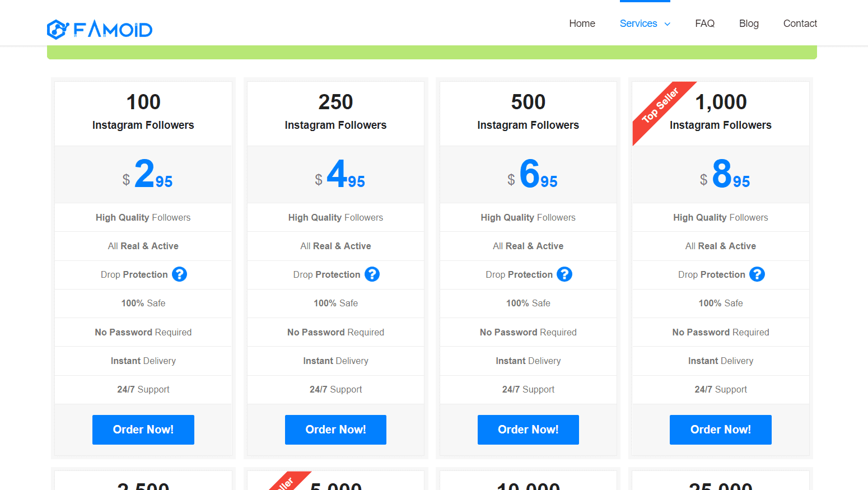Screen dimensions: 868x490
Task: Click Drop Protection text in 100 Followers card
Action: tap(134, 274)
